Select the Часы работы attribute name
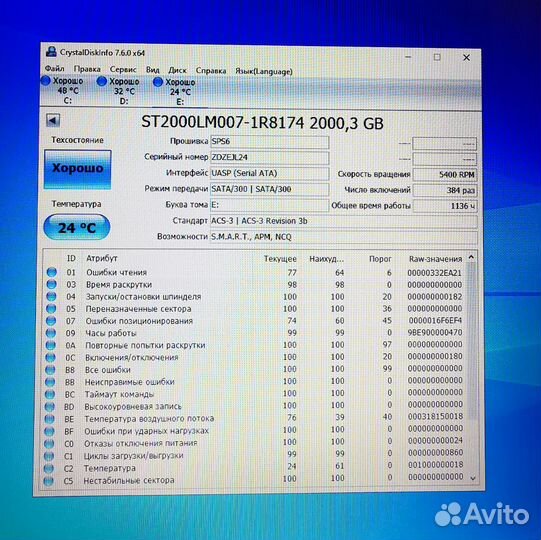This screenshot has height=540, width=541. point(111,333)
